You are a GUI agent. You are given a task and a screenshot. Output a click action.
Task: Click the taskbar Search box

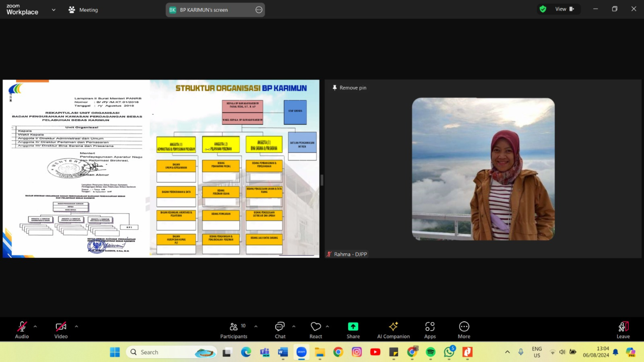pos(171,352)
